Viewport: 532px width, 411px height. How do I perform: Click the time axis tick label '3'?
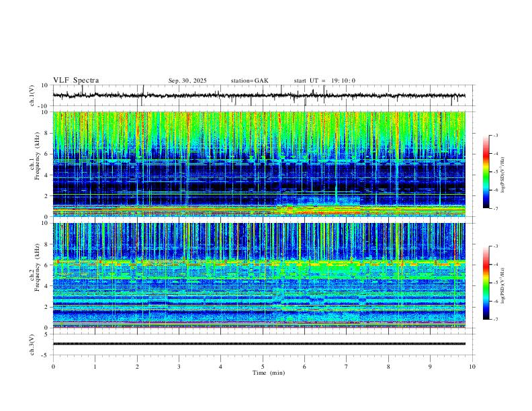(179, 367)
